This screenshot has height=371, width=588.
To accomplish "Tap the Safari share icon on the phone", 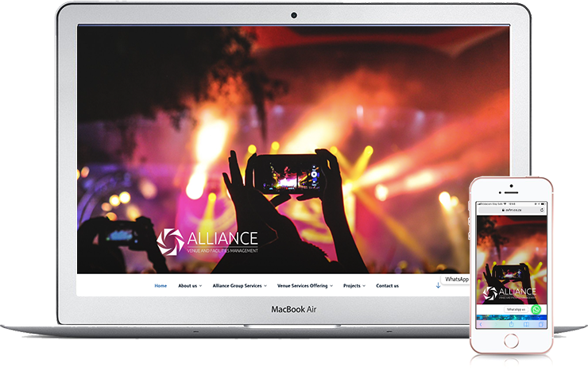I will click(x=513, y=325).
